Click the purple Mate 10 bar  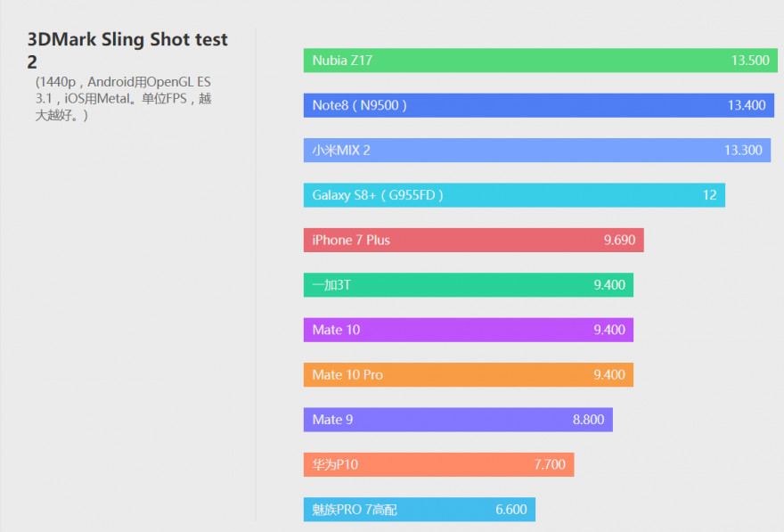tap(468, 330)
